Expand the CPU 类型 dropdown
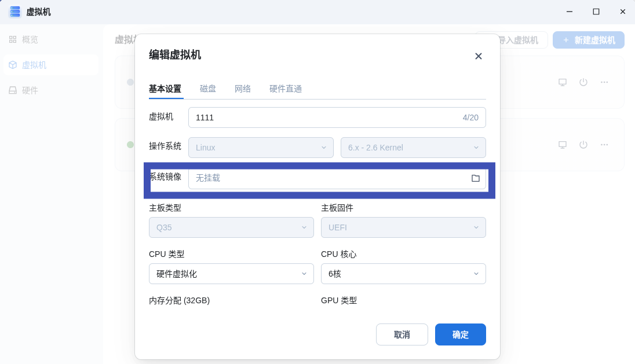The width and height of the screenshot is (635, 364). [231, 274]
